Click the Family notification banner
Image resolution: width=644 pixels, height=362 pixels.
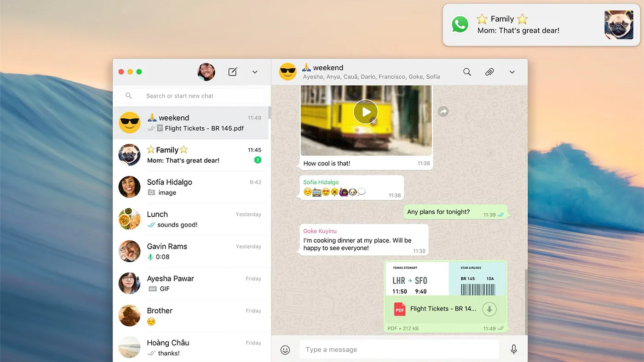(x=541, y=25)
